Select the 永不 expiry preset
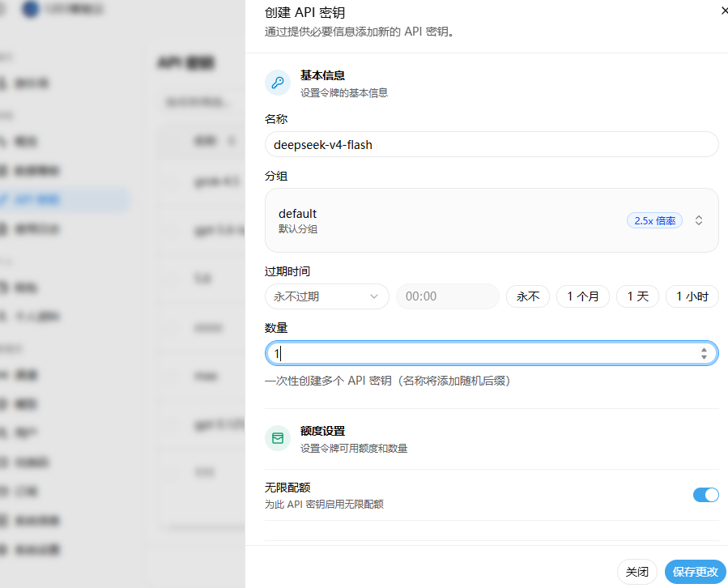This screenshot has height=588, width=728. [x=528, y=296]
